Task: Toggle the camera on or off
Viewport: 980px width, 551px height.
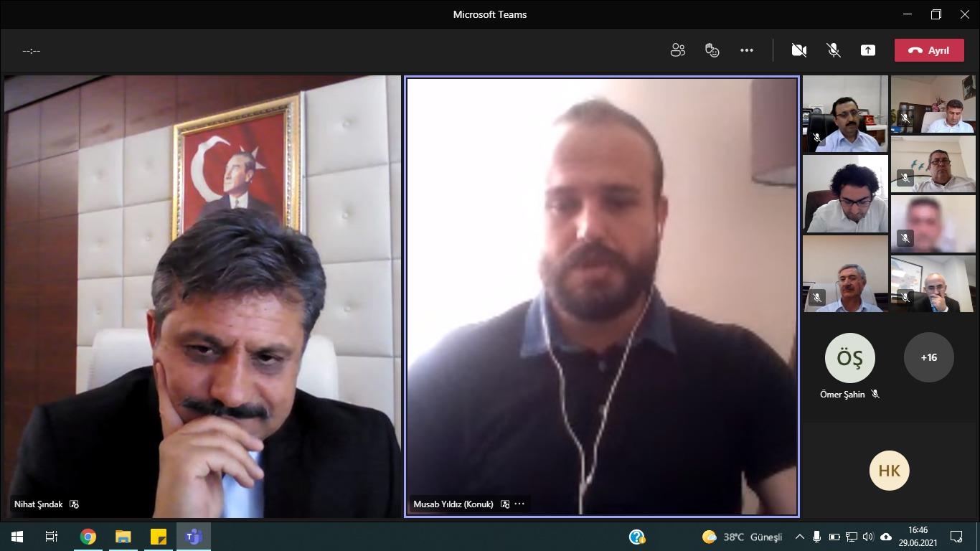Action: 798,50
